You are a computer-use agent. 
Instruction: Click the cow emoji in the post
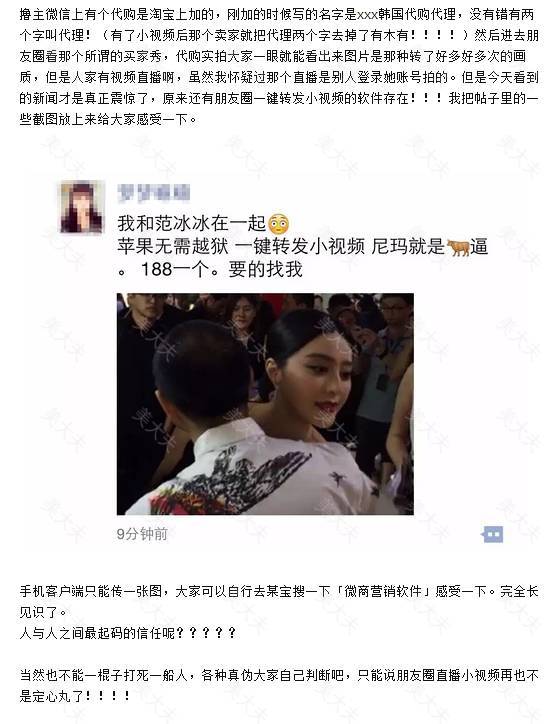pos(458,247)
